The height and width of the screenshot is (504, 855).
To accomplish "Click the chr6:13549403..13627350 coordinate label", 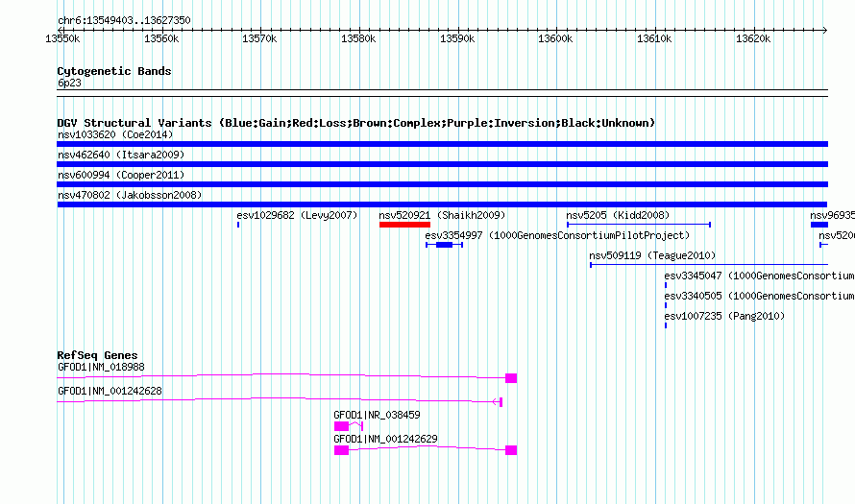I will point(124,21).
